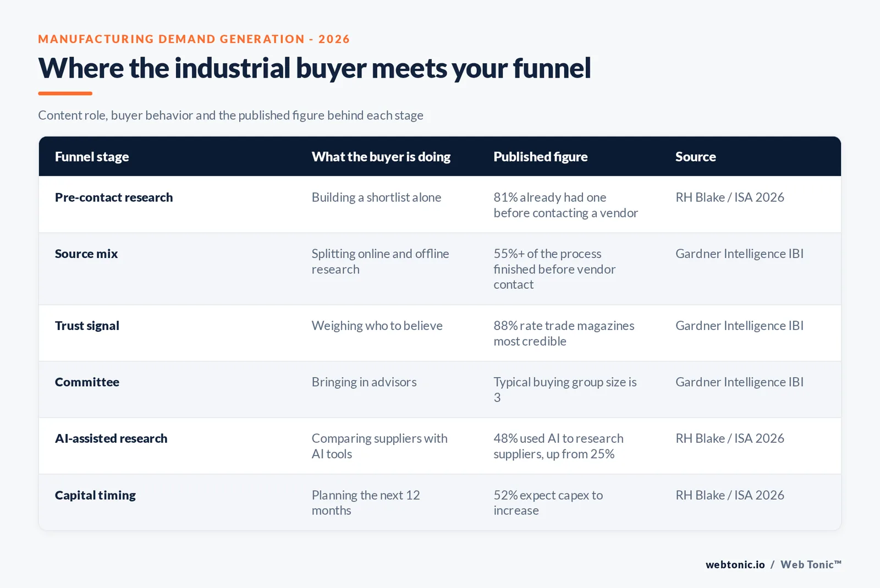Click the subtitle starting 'Content role, buyer behavior'
Viewport: 880px width, 588px height.
[230, 116]
